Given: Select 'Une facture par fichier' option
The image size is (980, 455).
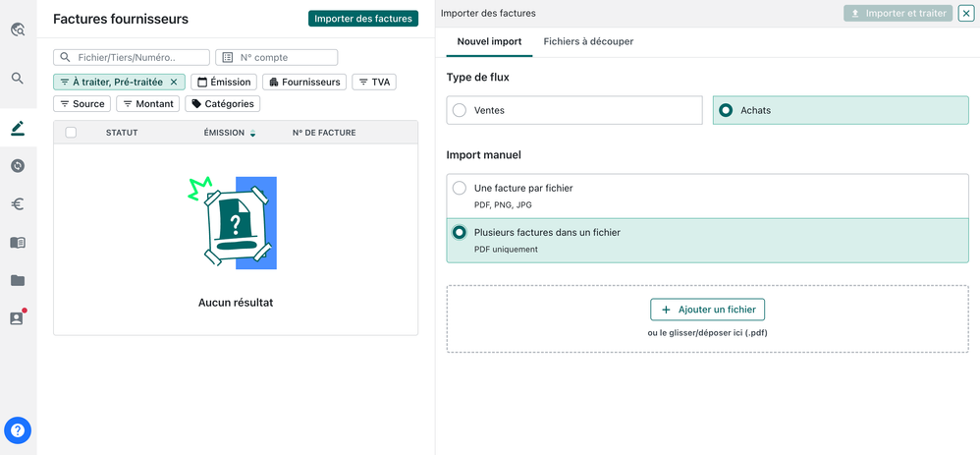Looking at the screenshot, I should point(460,188).
